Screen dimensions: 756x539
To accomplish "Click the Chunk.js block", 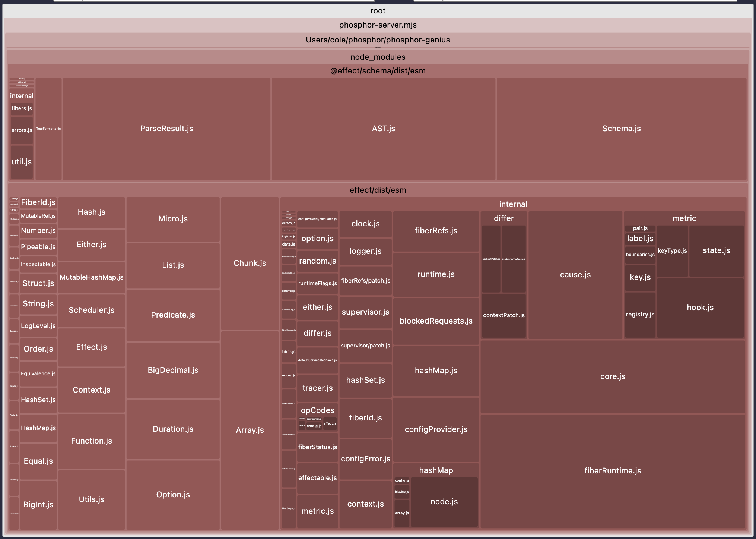I will [250, 263].
